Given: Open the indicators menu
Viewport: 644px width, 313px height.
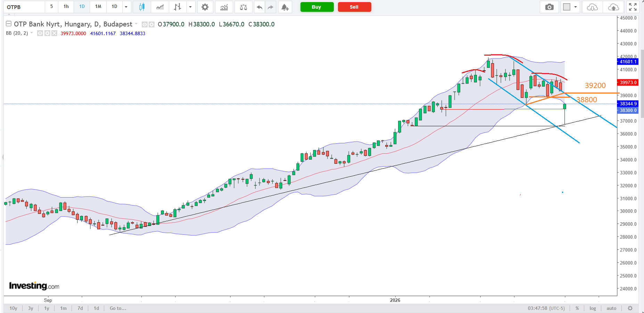Looking at the screenshot, I should (x=224, y=7).
